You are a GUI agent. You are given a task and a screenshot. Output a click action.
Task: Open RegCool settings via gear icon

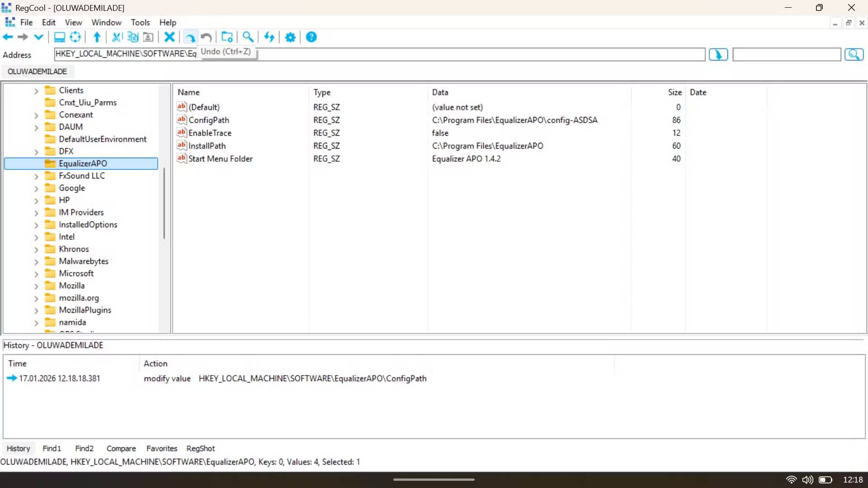[x=290, y=37]
